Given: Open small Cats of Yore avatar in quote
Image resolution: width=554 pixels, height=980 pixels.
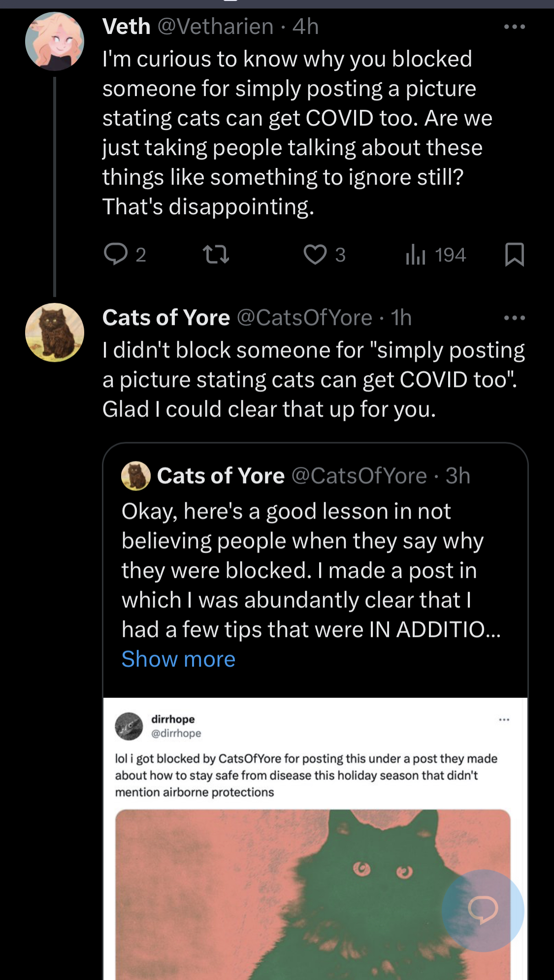Looking at the screenshot, I should [x=136, y=476].
